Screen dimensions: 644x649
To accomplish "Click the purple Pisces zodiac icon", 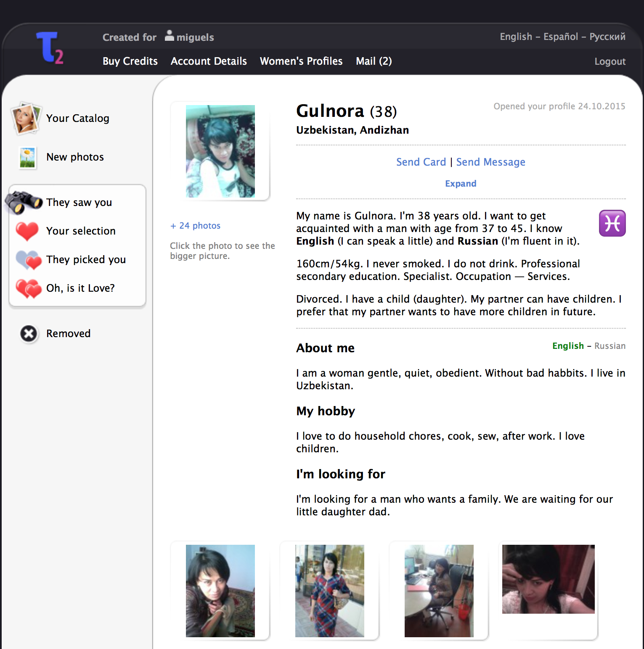I will click(x=612, y=223).
